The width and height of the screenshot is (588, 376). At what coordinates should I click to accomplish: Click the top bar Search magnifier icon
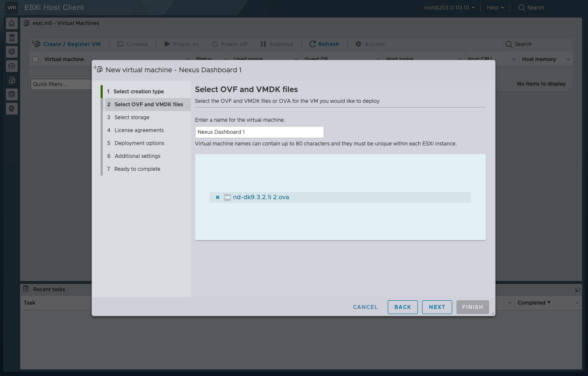(x=521, y=8)
